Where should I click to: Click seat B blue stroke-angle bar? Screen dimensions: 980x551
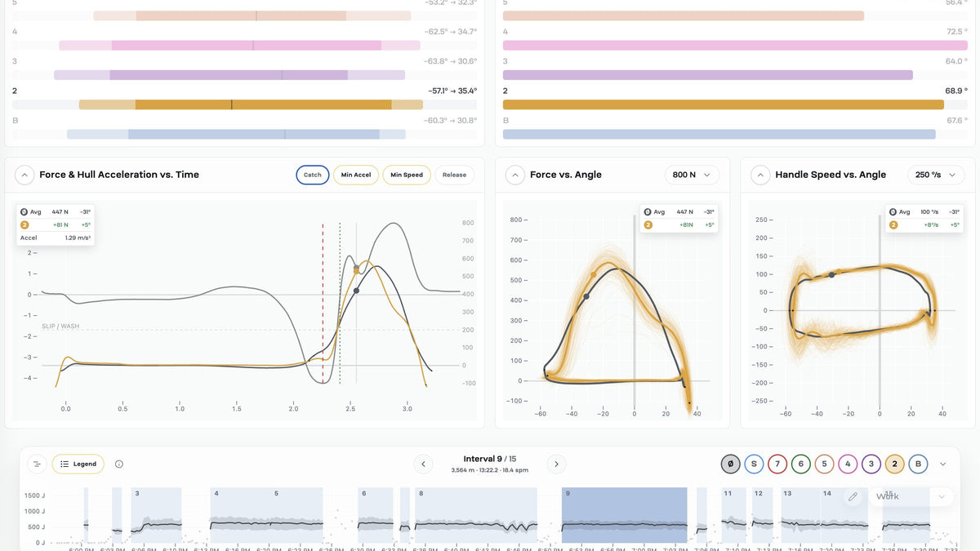(236, 134)
